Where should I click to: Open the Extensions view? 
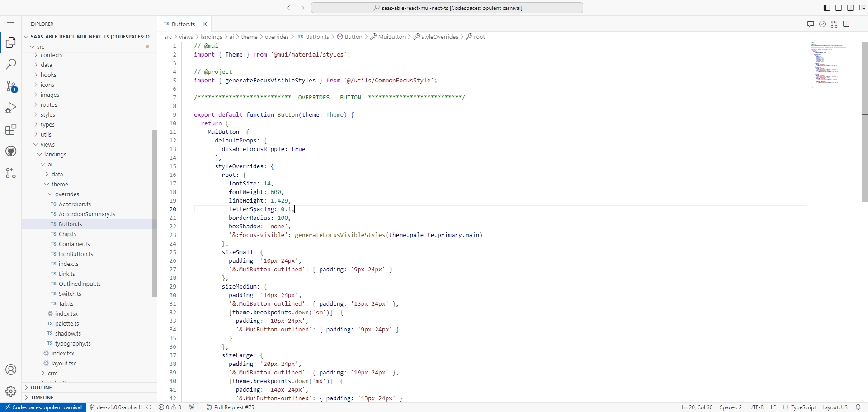coord(11,130)
